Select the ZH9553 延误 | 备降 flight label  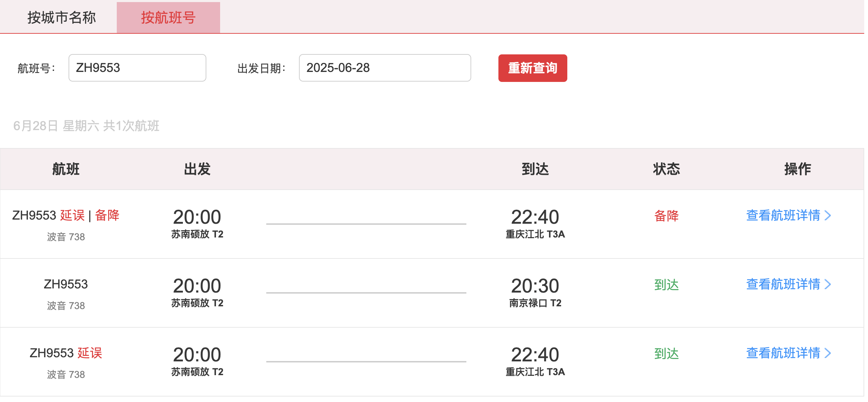click(66, 216)
